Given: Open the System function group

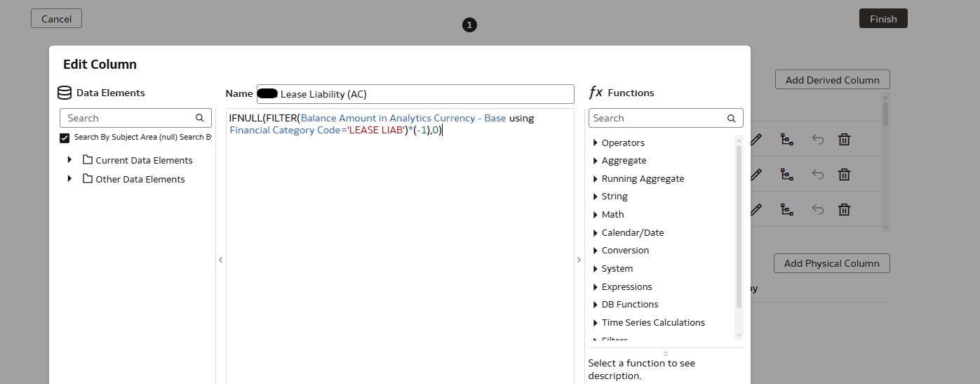Looking at the screenshot, I should (x=596, y=269).
